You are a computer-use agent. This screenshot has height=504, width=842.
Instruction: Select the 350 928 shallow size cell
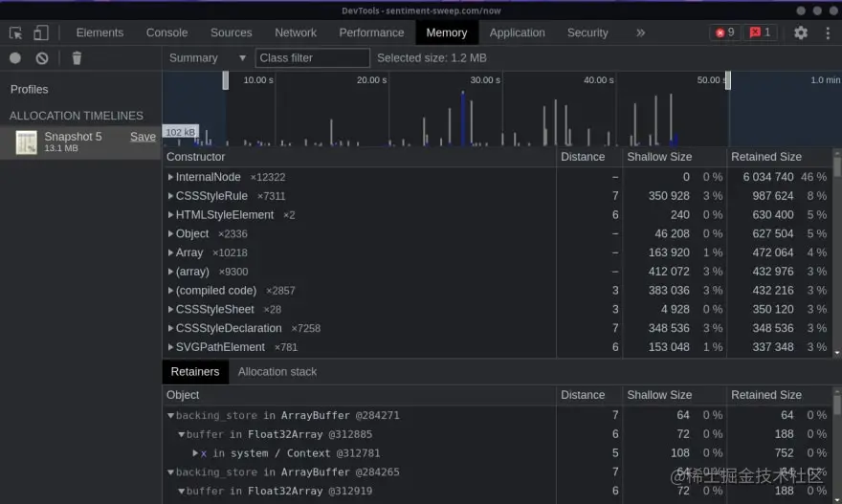point(669,196)
